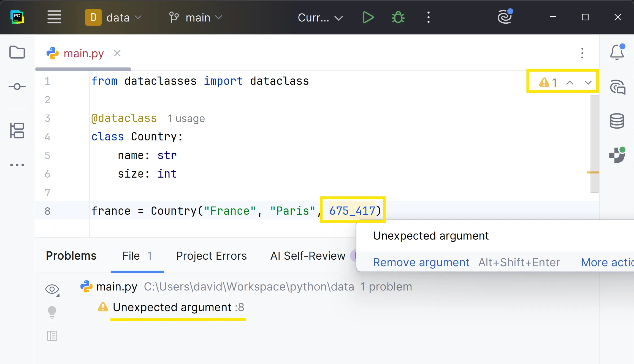This screenshot has width=634, height=364.
Task: Select the AI Self-Review tab
Action: (x=308, y=256)
